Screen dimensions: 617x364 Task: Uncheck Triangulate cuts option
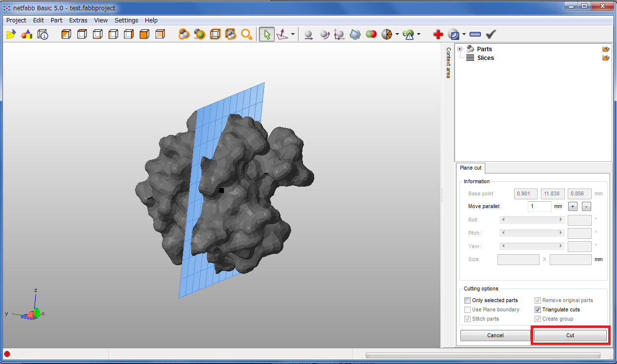(538, 309)
